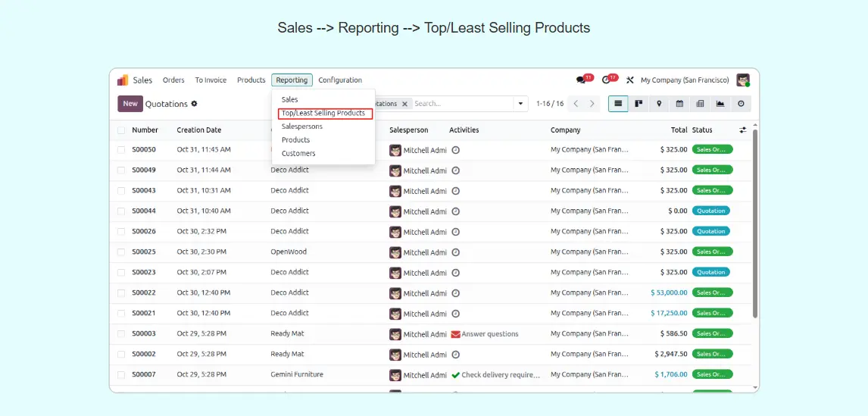This screenshot has height=416, width=868.
Task: Switch to the Kanban view
Action: 639,104
